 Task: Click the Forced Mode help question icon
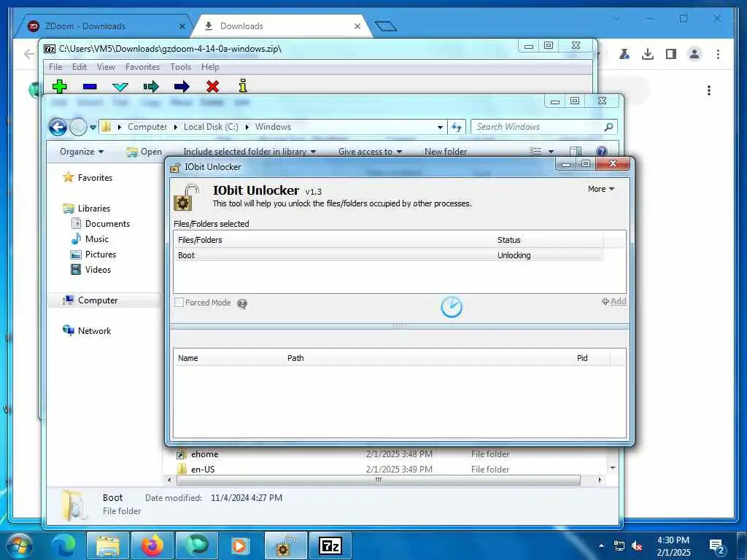point(242,303)
